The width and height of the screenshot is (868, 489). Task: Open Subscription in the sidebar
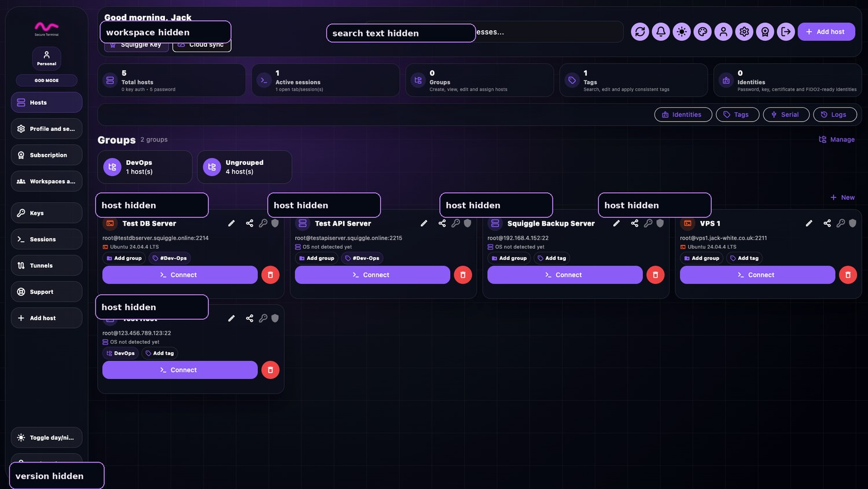coord(46,155)
